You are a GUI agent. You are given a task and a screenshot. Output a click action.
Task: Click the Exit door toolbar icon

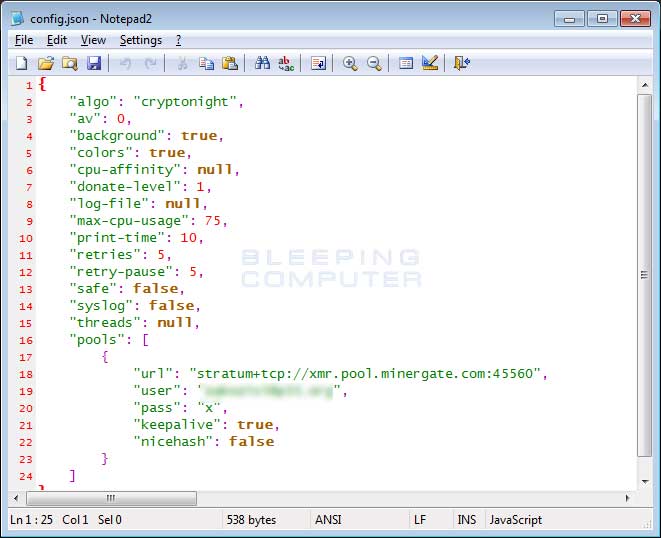point(462,63)
